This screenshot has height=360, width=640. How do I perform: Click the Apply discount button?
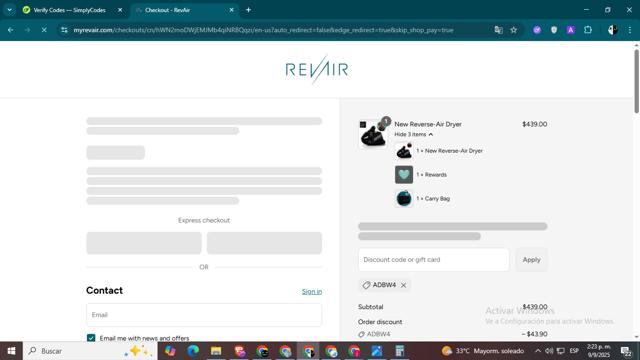click(x=531, y=260)
